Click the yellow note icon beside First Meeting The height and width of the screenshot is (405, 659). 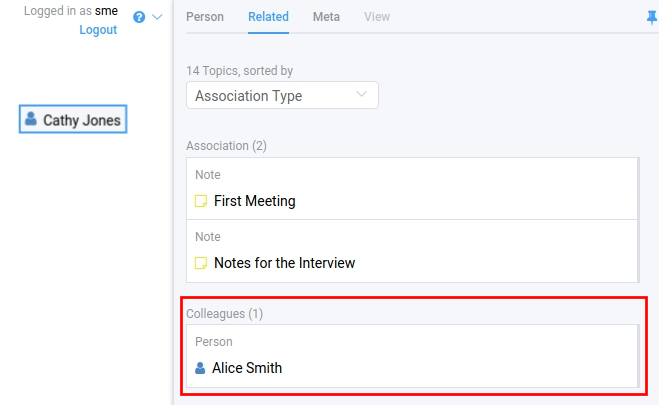[201, 201]
